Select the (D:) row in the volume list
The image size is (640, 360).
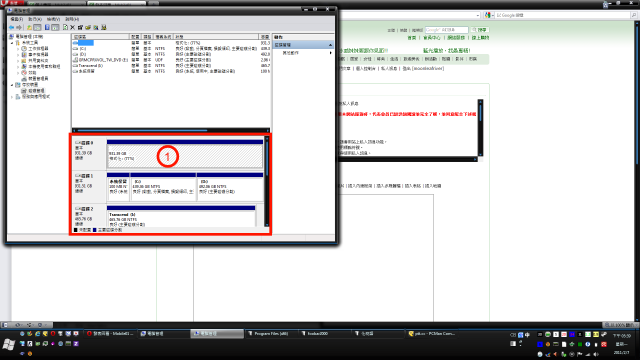coord(171,54)
